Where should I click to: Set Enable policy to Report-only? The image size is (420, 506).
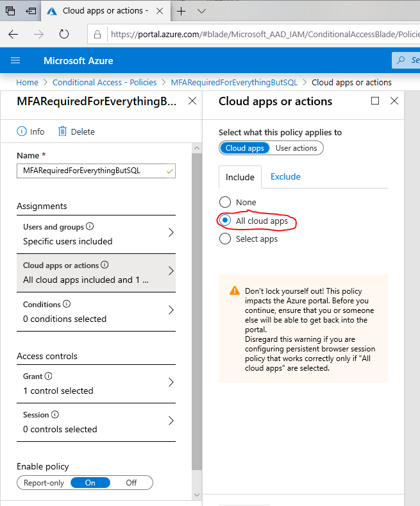44,483
